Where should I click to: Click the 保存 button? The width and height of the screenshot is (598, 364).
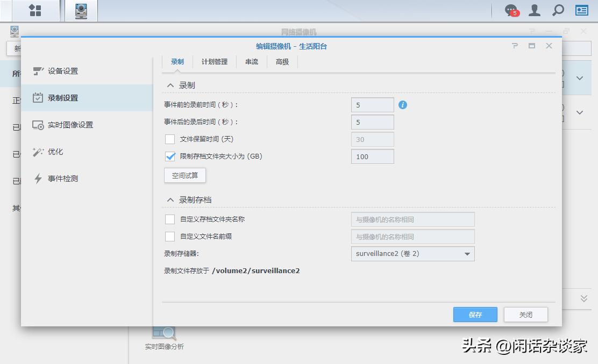[475, 315]
